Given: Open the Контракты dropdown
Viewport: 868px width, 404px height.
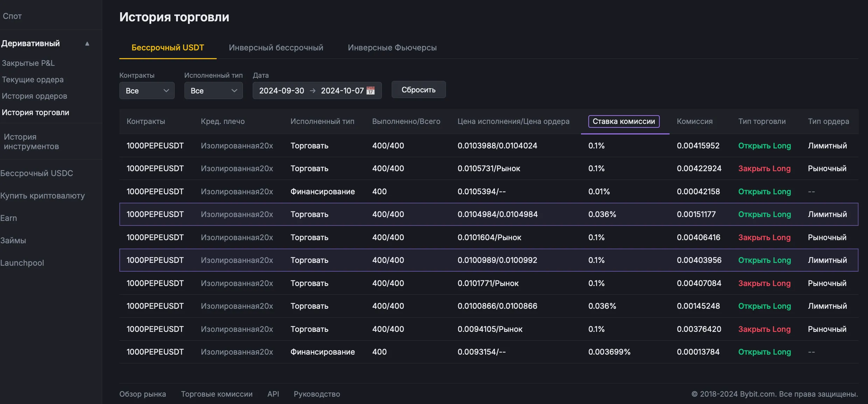Looking at the screenshot, I should click(x=147, y=91).
